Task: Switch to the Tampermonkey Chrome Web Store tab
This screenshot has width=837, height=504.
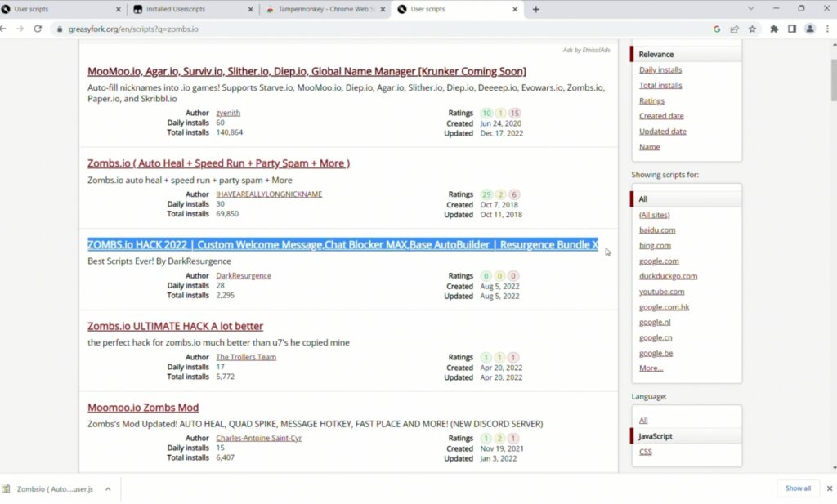Action: (x=325, y=9)
